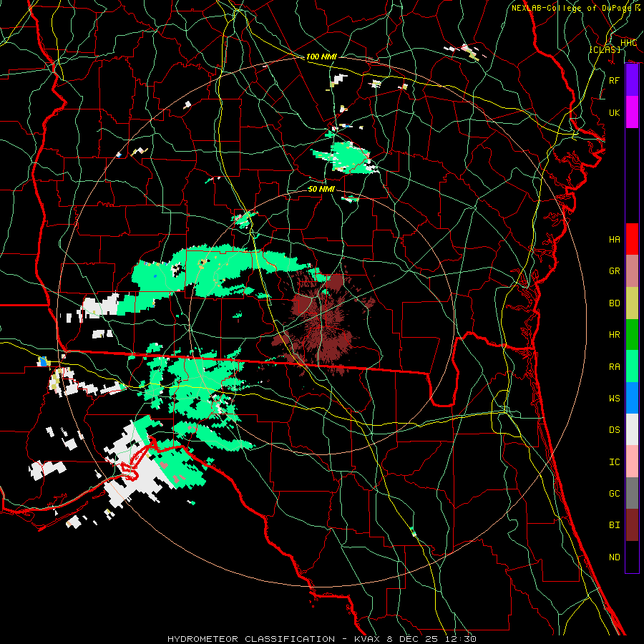Click the 'HA' legend label
This screenshot has width=644, height=644.
[614, 239]
